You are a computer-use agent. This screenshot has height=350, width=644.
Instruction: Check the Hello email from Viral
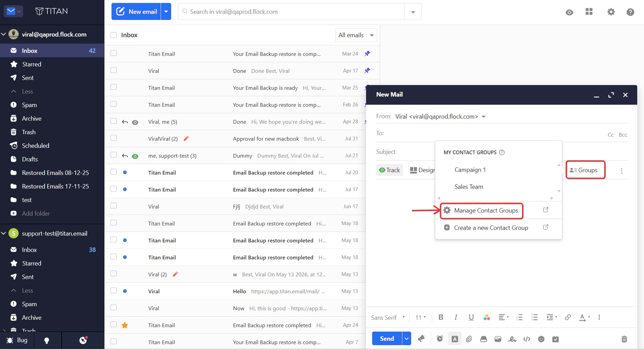114,291
